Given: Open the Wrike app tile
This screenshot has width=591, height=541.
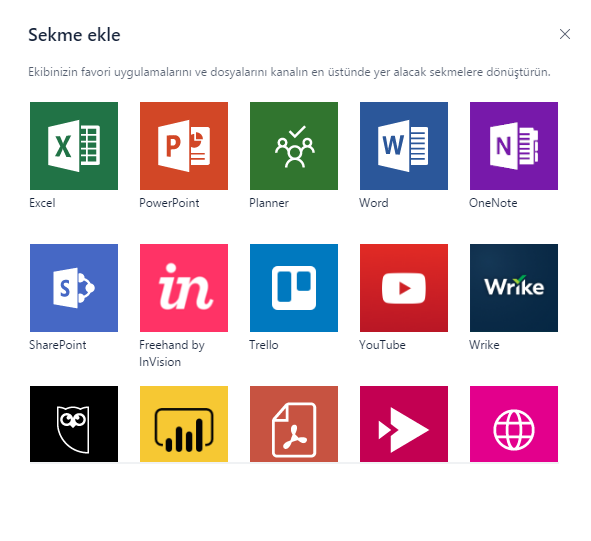Looking at the screenshot, I should pyautogui.click(x=514, y=288).
